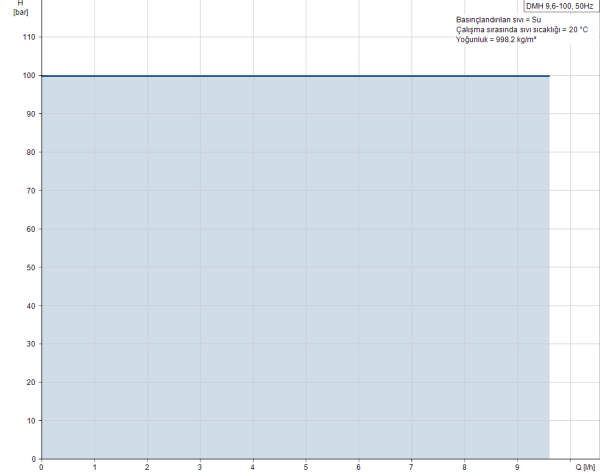Click the '[bar]' unit label on the H axis

[x=20, y=12]
